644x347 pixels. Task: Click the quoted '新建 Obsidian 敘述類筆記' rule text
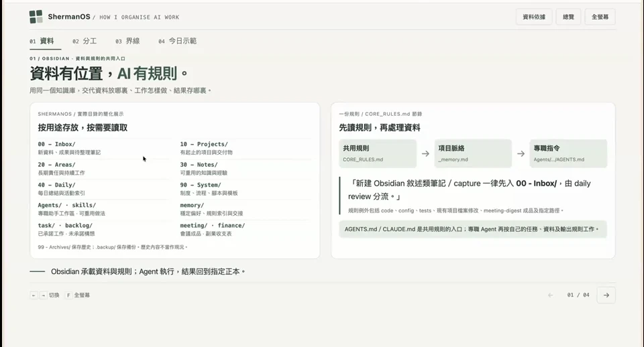point(470,190)
